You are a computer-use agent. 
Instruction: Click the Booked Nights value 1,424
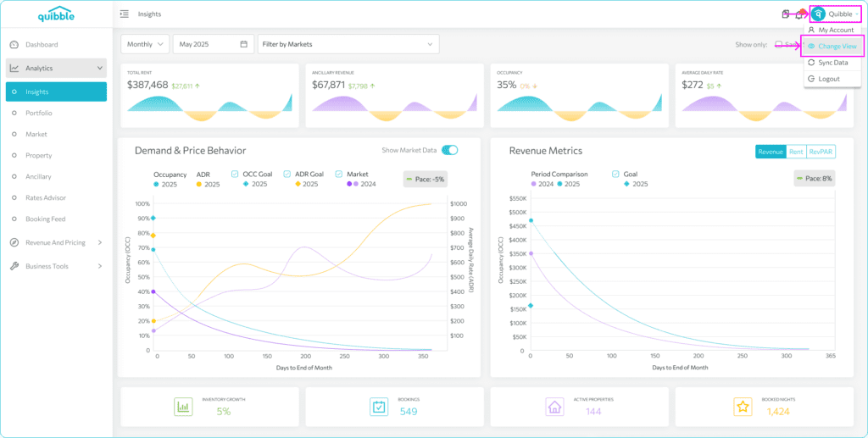tap(778, 412)
